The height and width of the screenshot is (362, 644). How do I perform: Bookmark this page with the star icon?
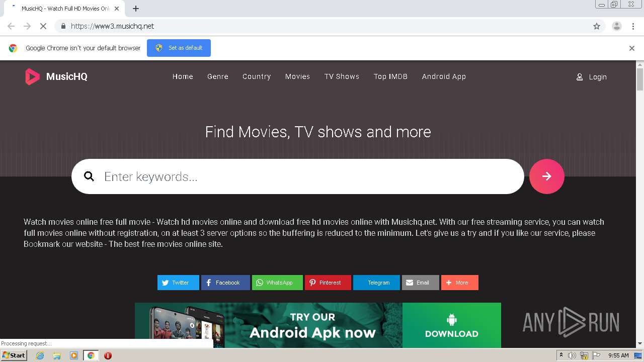coord(597,26)
